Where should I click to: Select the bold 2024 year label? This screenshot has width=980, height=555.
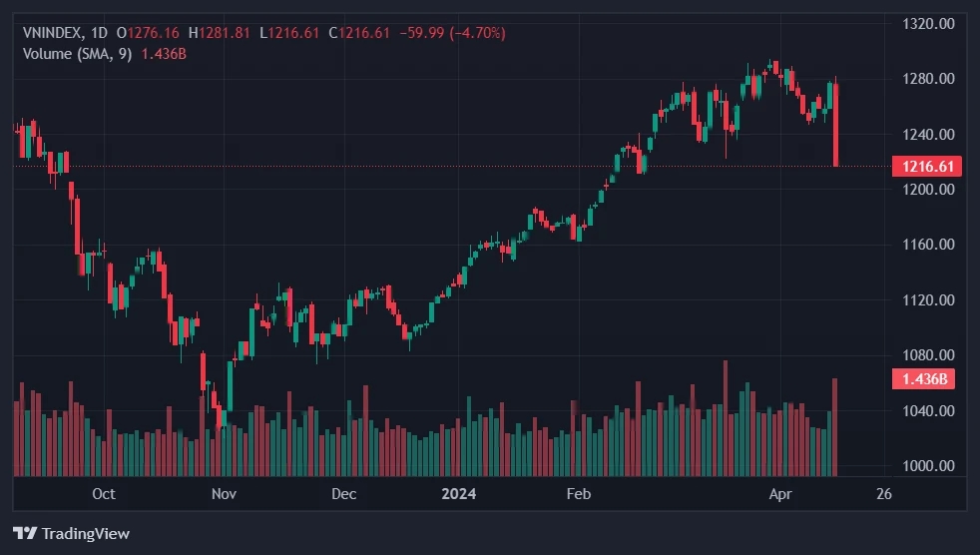(459, 494)
